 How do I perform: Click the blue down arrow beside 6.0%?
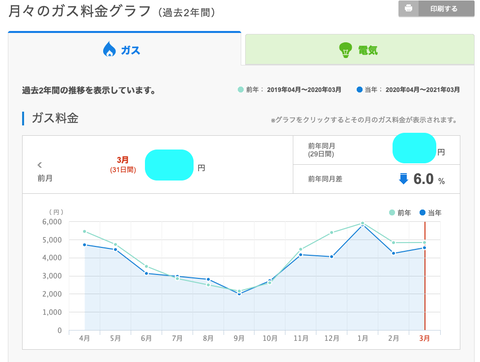pos(403,179)
